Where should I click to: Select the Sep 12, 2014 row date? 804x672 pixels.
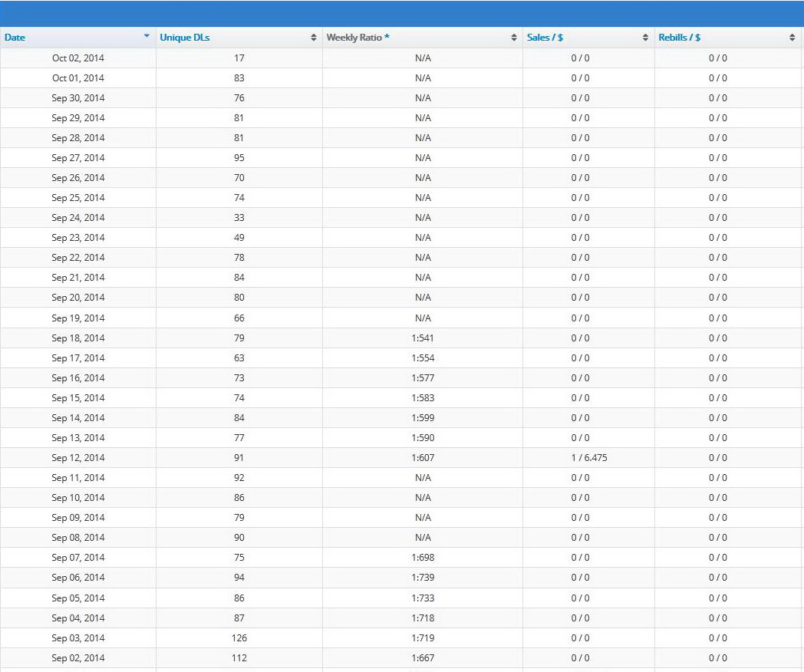point(78,458)
